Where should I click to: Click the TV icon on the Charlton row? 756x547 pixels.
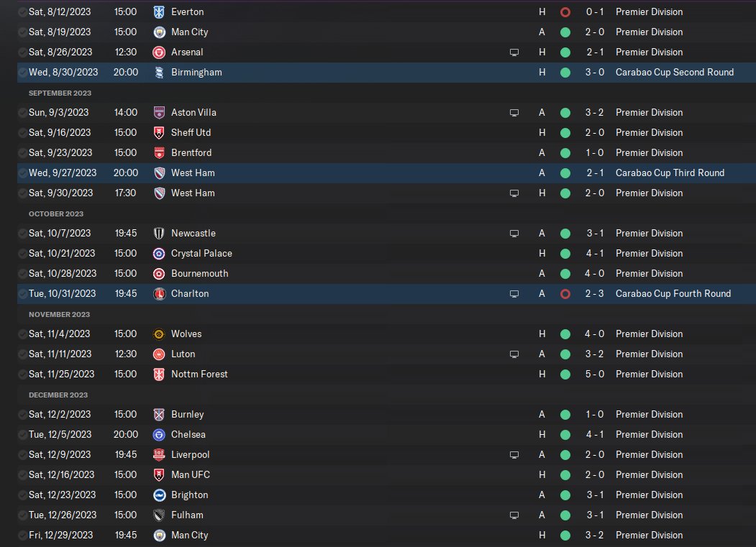click(x=514, y=294)
